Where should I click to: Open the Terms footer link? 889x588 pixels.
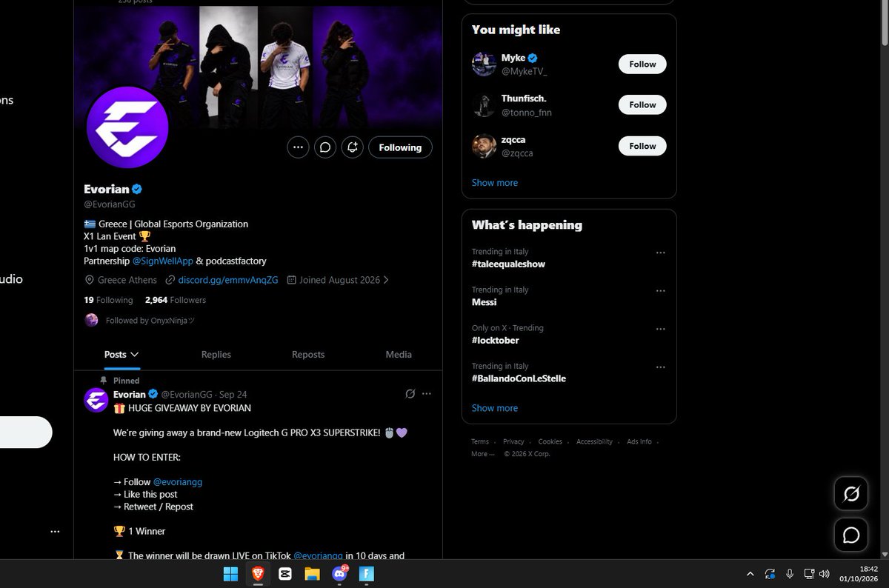tap(480, 441)
